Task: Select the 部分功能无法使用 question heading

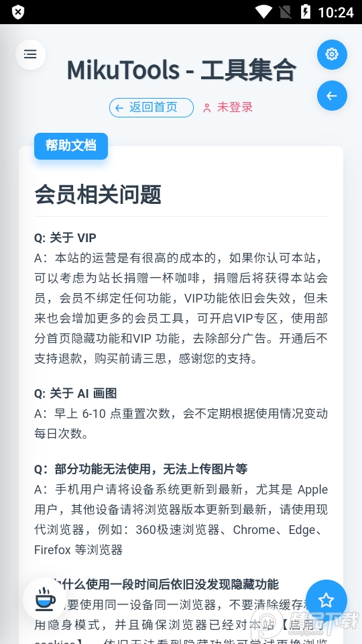Action: [x=141, y=469]
